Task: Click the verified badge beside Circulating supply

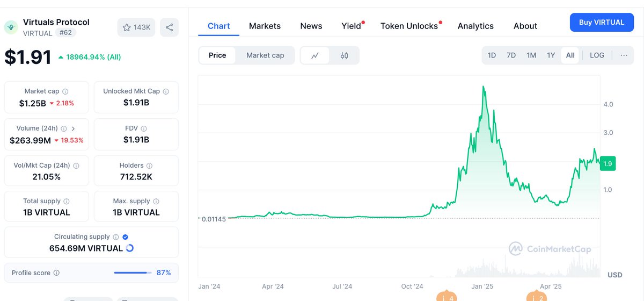Action: tap(125, 236)
